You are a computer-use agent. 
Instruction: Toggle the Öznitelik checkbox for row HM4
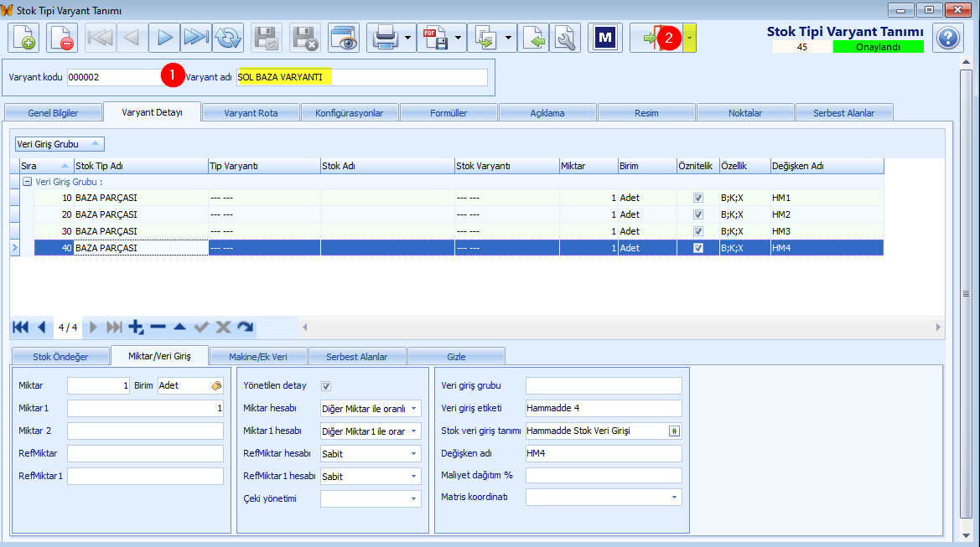pos(698,248)
